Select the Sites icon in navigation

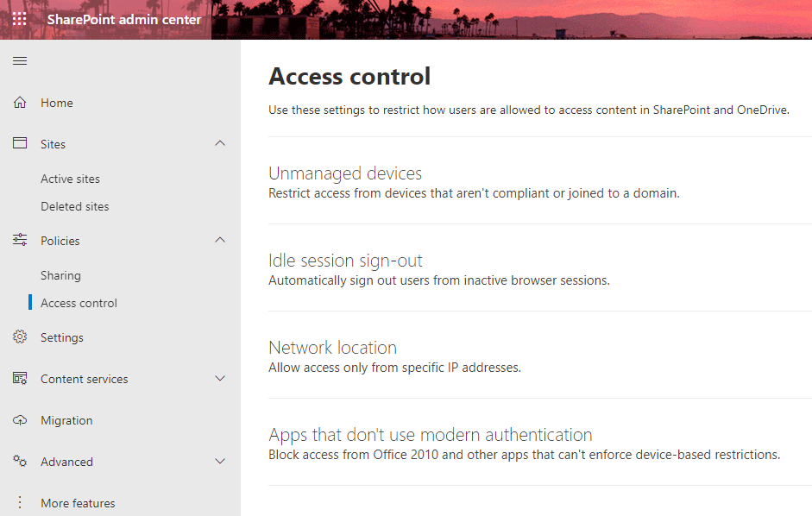point(19,143)
